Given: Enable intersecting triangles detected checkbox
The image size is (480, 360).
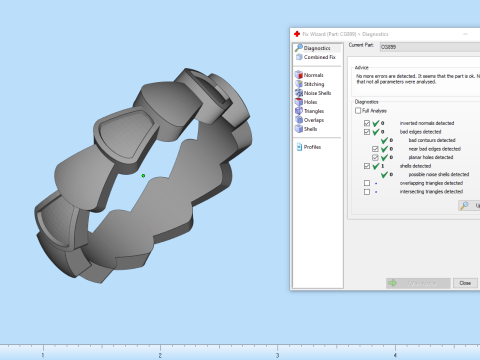Looking at the screenshot, I should [367, 192].
